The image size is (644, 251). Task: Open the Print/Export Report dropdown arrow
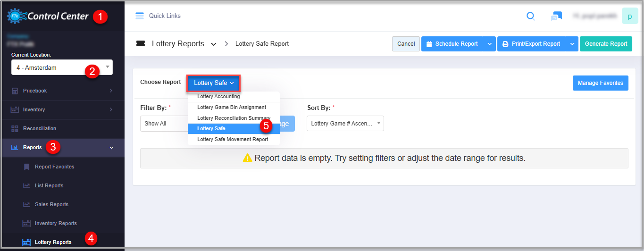click(x=571, y=44)
